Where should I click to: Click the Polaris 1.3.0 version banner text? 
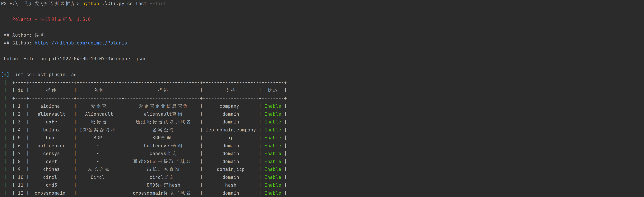(51, 19)
